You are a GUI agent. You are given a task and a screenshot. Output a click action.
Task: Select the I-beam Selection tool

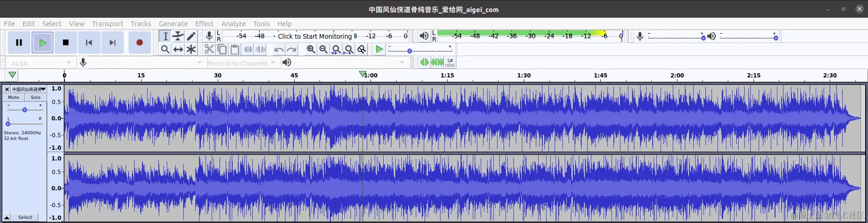(165, 36)
